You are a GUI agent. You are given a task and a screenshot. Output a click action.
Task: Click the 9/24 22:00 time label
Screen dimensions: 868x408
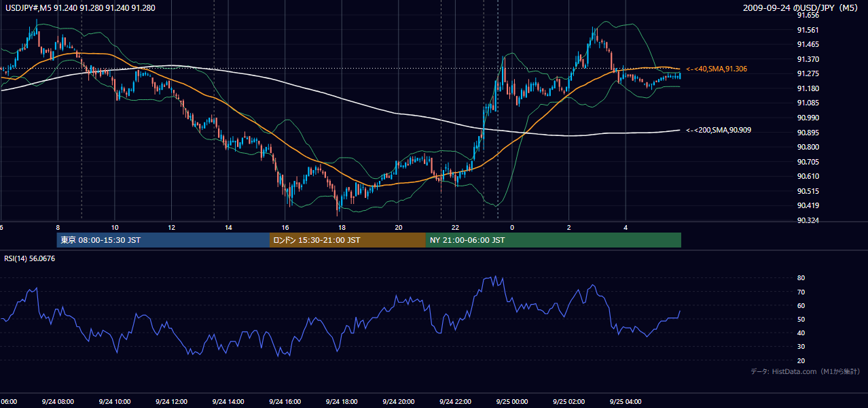point(455,401)
